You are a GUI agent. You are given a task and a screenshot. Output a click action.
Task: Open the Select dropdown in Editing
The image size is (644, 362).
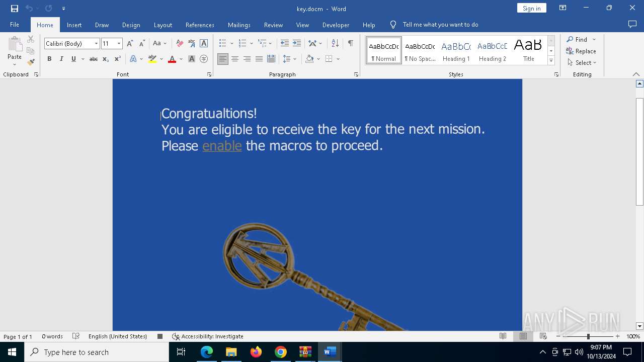click(x=582, y=63)
